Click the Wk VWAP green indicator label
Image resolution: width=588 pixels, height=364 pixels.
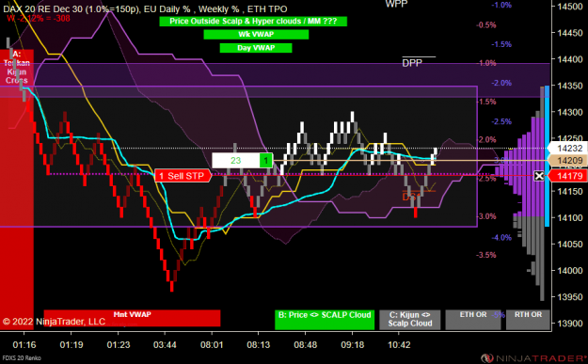256,35
